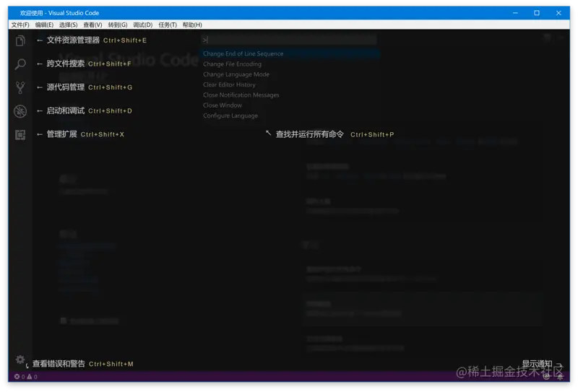Open the 调试(D) menu
This screenshot has height=392, width=578.
(x=142, y=25)
